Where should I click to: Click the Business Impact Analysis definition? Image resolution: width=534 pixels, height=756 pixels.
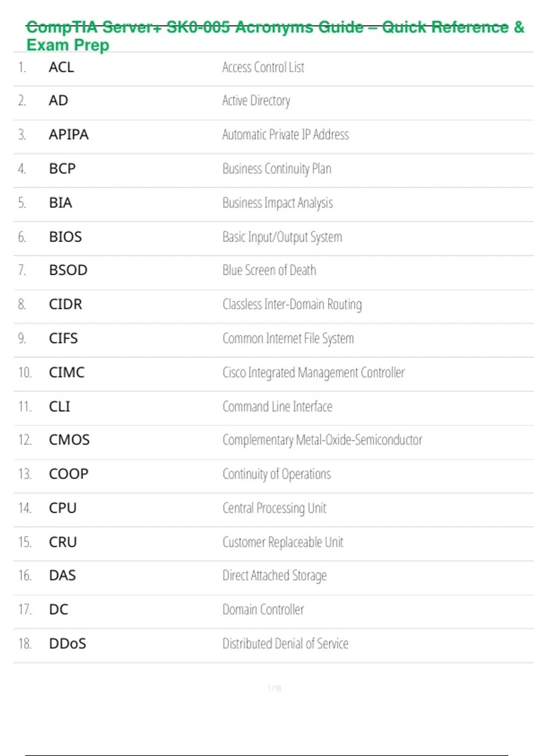[x=277, y=203]
